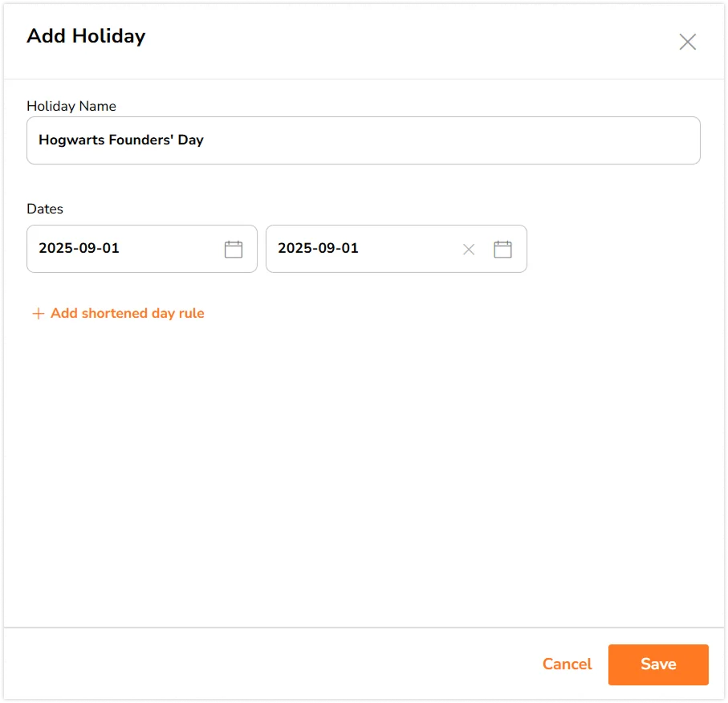Viewport: 728px width, 703px height.
Task: Open the start date calendar picker
Action: point(234,250)
